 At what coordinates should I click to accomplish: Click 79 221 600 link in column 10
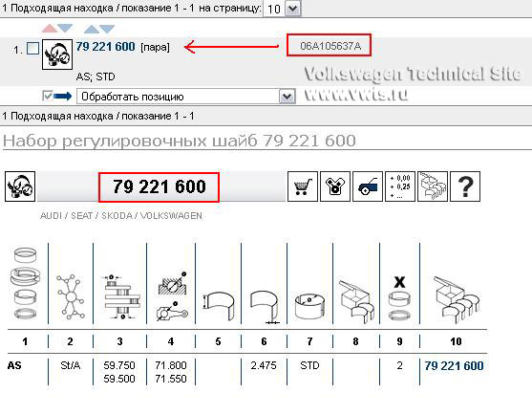454,366
